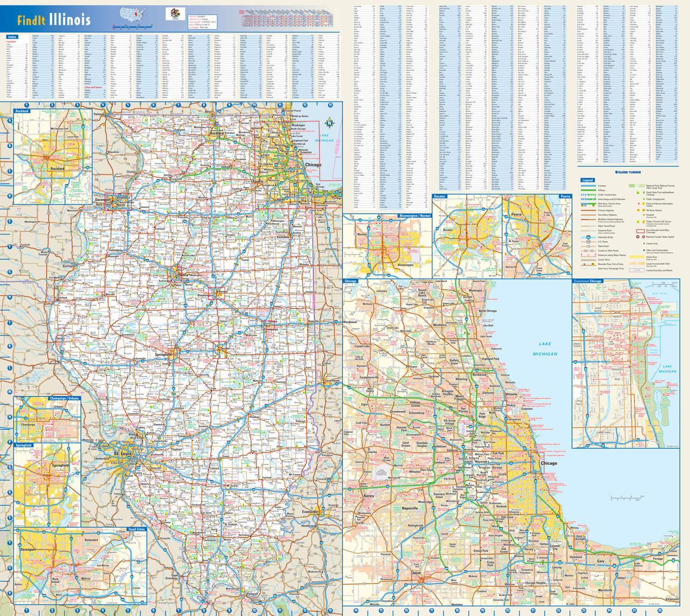This screenshot has height=616, width=690.
Task: Expand the Legend panel header
Action: pos(588,180)
